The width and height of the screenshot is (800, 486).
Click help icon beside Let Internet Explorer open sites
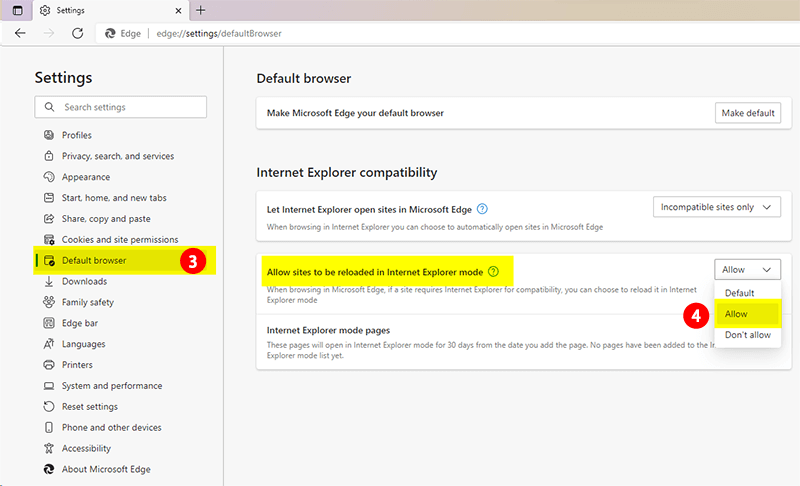click(x=482, y=209)
